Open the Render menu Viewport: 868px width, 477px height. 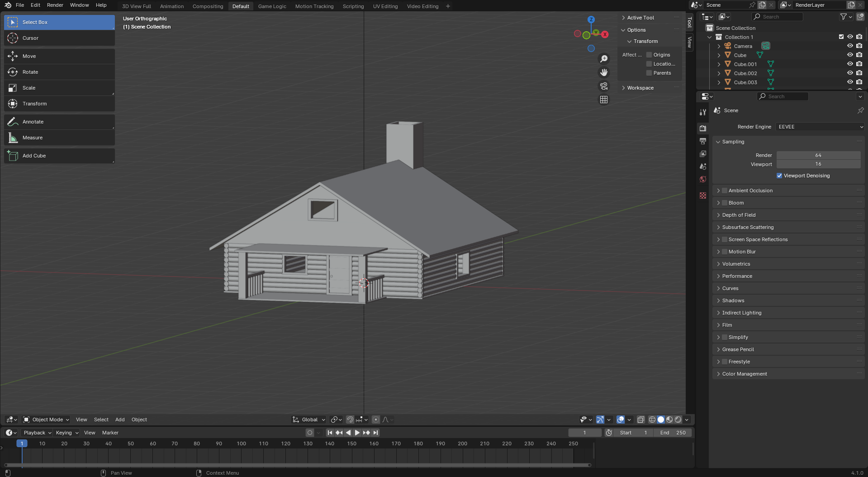(x=55, y=5)
